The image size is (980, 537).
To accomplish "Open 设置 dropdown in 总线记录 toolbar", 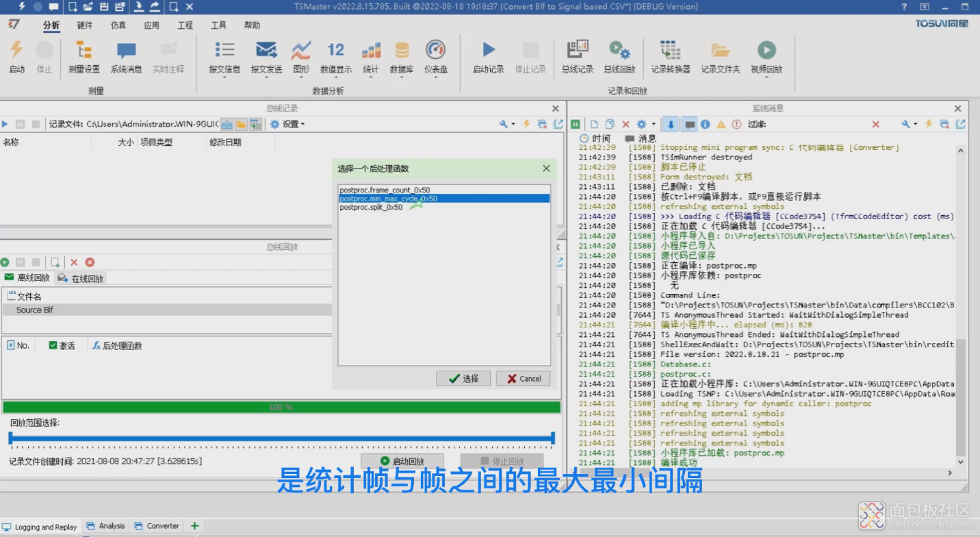I will (x=287, y=124).
